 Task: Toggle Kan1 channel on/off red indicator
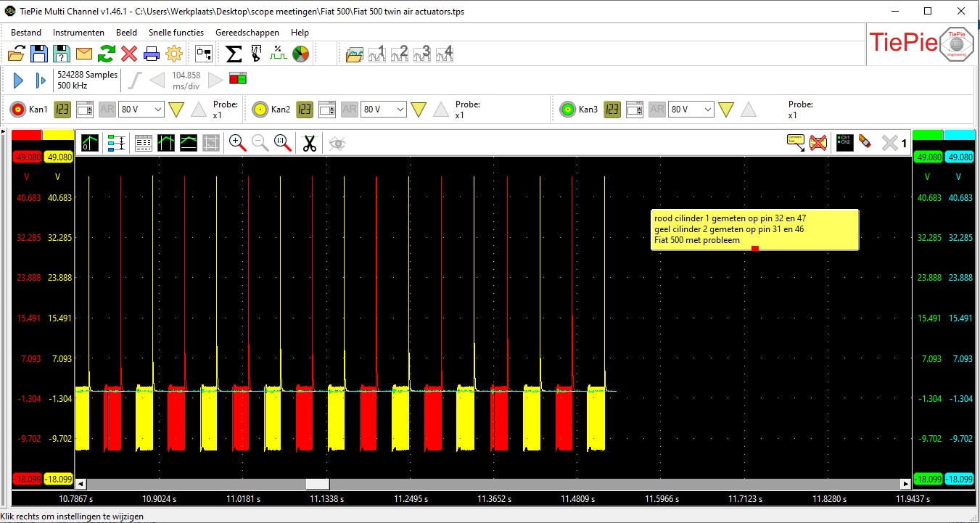pos(18,110)
